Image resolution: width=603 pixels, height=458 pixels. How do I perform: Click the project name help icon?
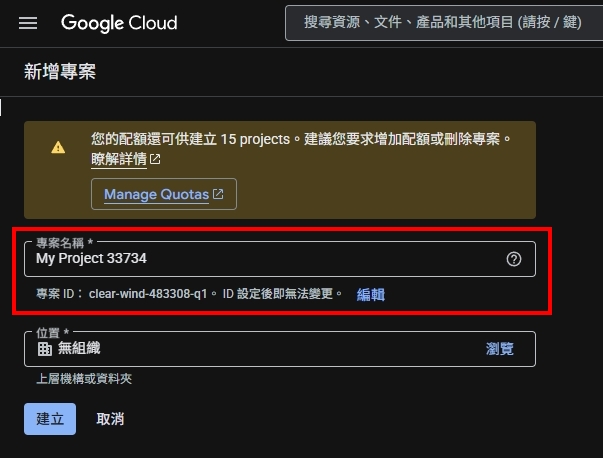[514, 259]
